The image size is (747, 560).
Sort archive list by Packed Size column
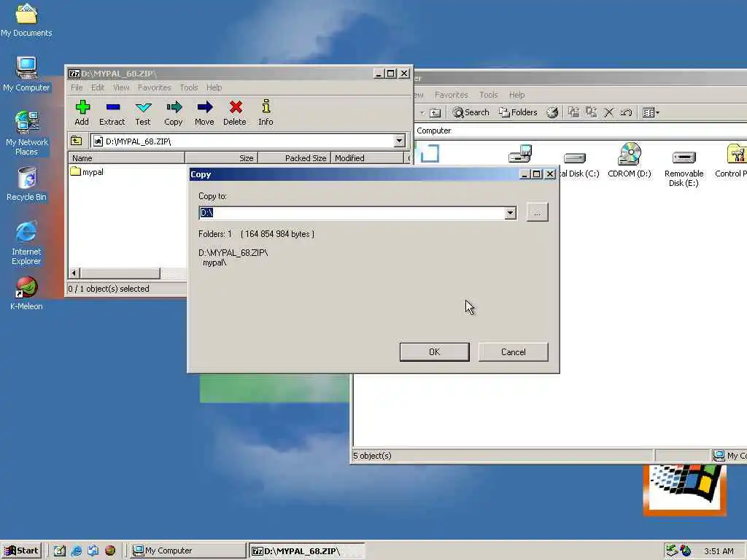coord(295,158)
